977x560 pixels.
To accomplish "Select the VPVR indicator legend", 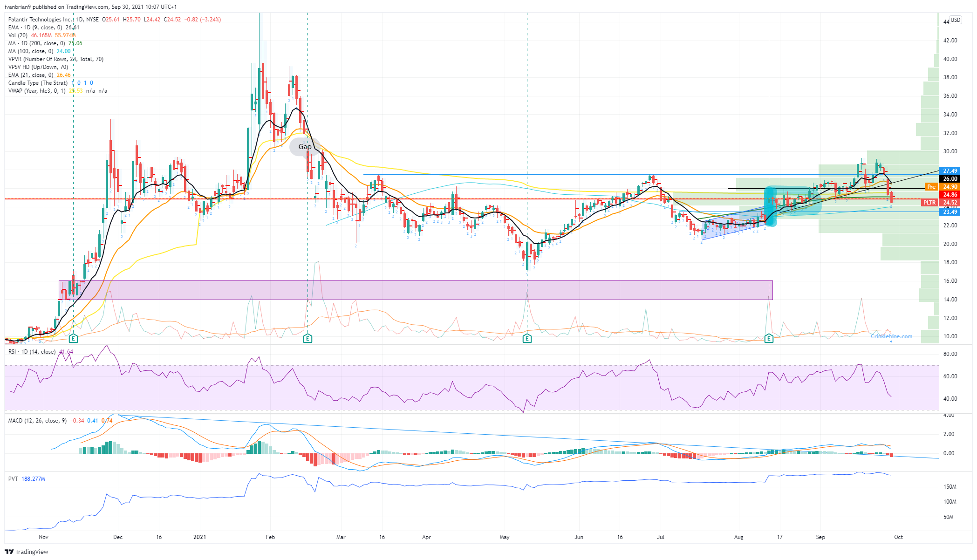I will coord(56,59).
